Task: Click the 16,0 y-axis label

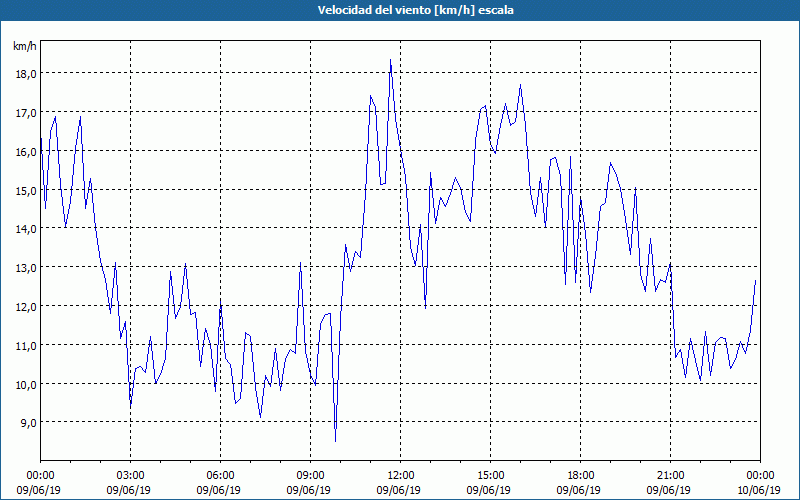Action: point(26,152)
